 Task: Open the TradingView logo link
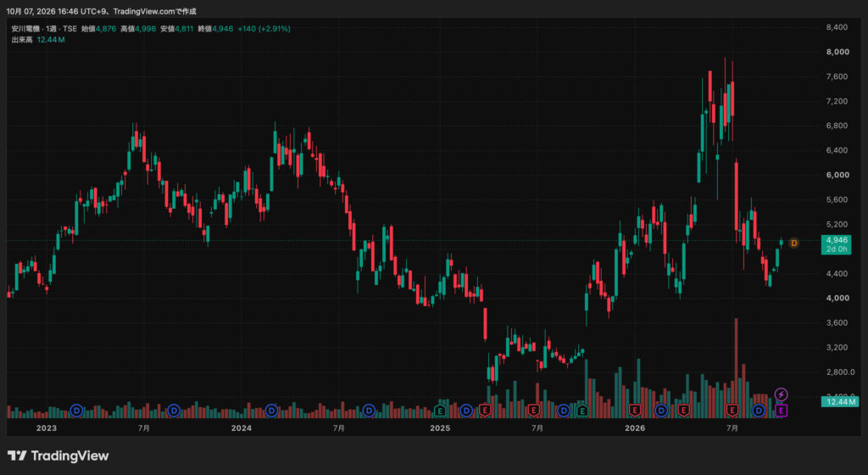pos(58,455)
